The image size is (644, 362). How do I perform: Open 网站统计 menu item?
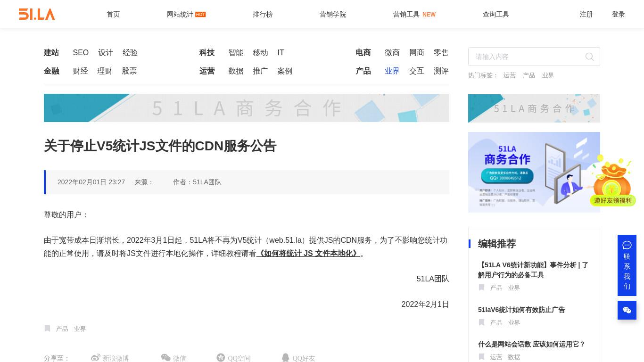[x=180, y=14]
